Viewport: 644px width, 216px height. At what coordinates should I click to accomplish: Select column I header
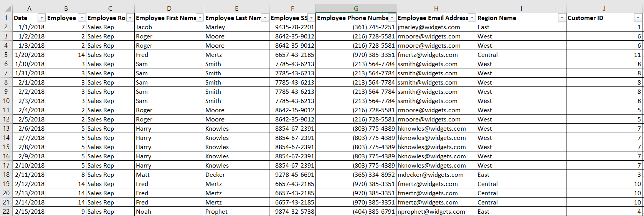[x=521, y=8]
